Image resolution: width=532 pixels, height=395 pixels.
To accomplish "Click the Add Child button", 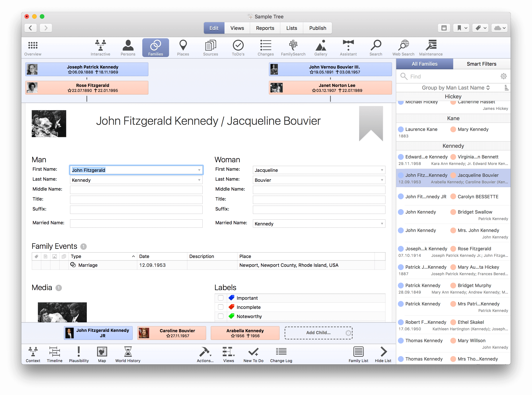I will (318, 333).
